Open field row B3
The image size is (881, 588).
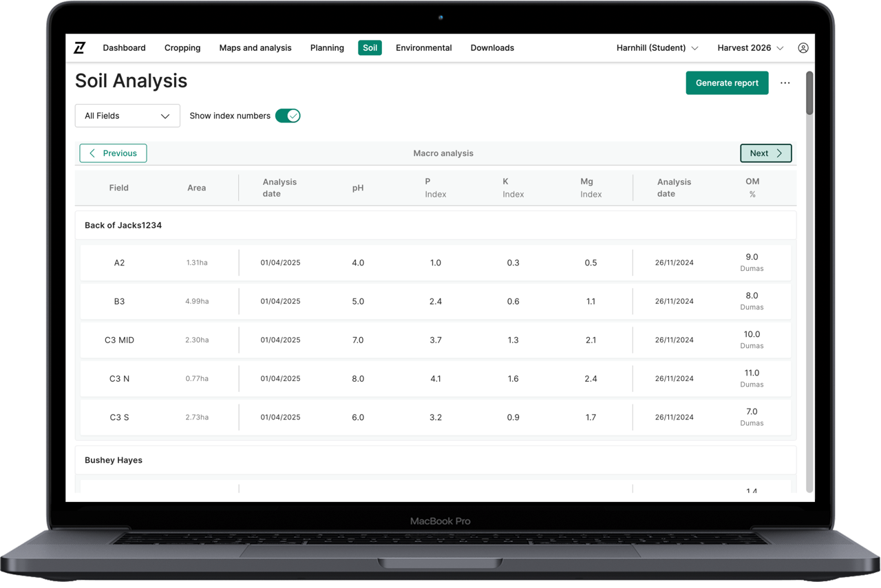click(436, 301)
